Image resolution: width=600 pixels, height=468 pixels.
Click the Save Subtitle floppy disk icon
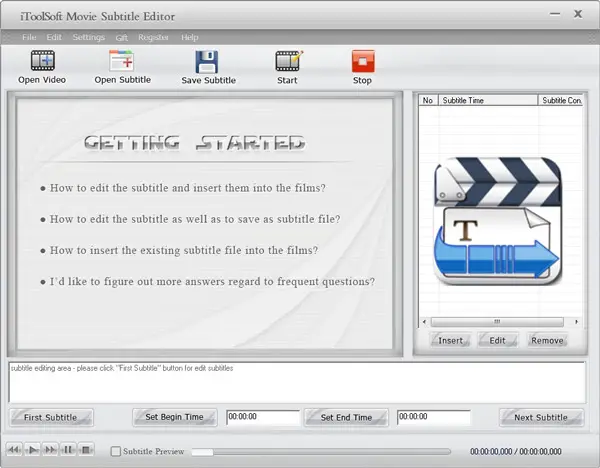pos(207,61)
